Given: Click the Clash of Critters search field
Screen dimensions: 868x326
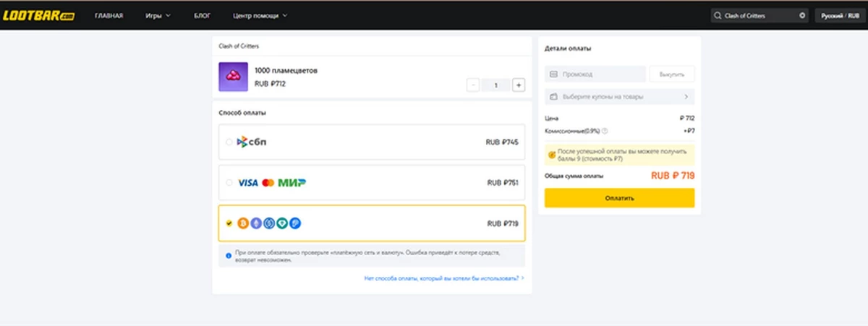Looking at the screenshot, I should 759,15.
